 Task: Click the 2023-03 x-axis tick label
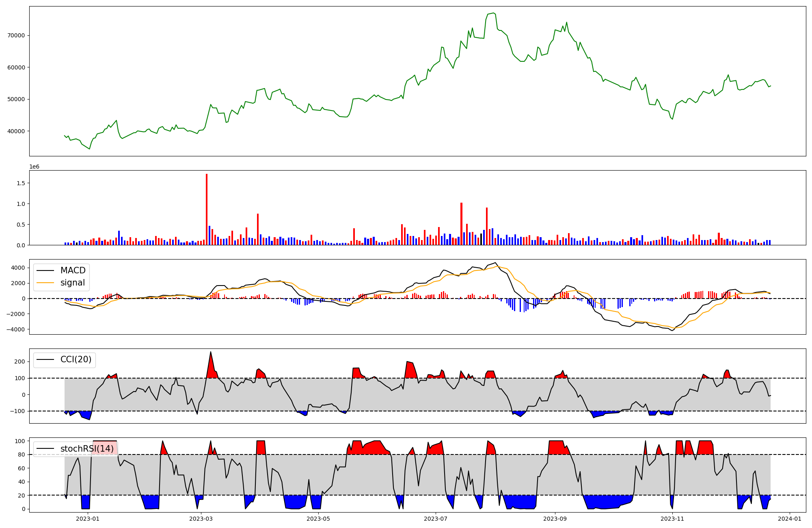pyautogui.click(x=201, y=519)
